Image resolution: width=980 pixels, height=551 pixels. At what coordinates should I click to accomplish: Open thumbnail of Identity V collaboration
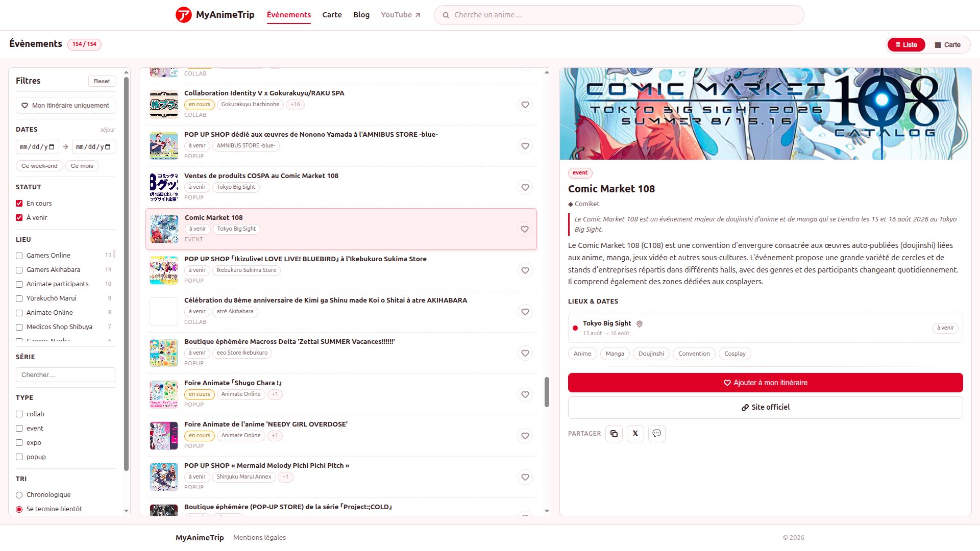click(x=164, y=104)
